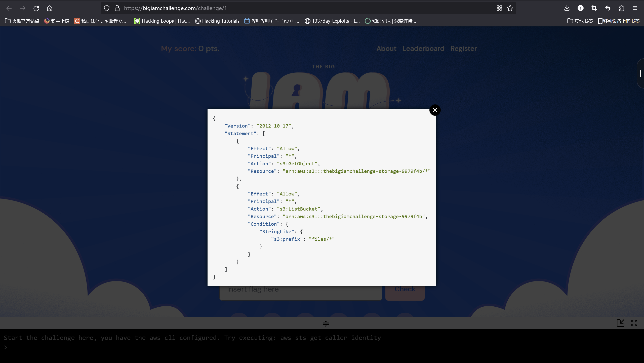Expand the 其他书签 bookmarks folder
644x363 pixels.
click(x=580, y=21)
